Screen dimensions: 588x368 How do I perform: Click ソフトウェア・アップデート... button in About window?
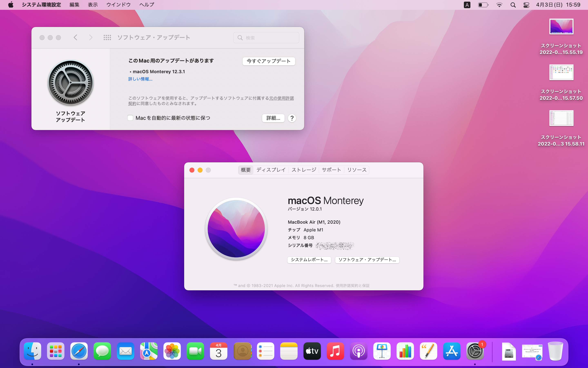[x=367, y=260]
